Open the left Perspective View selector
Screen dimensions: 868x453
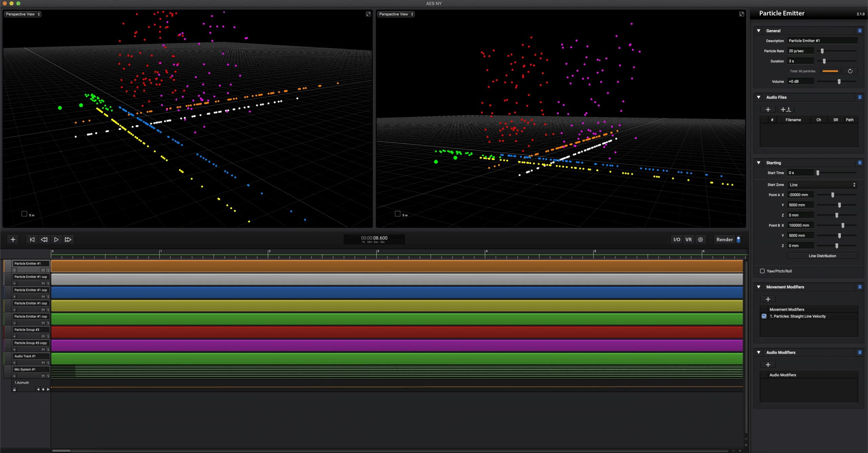[22, 14]
